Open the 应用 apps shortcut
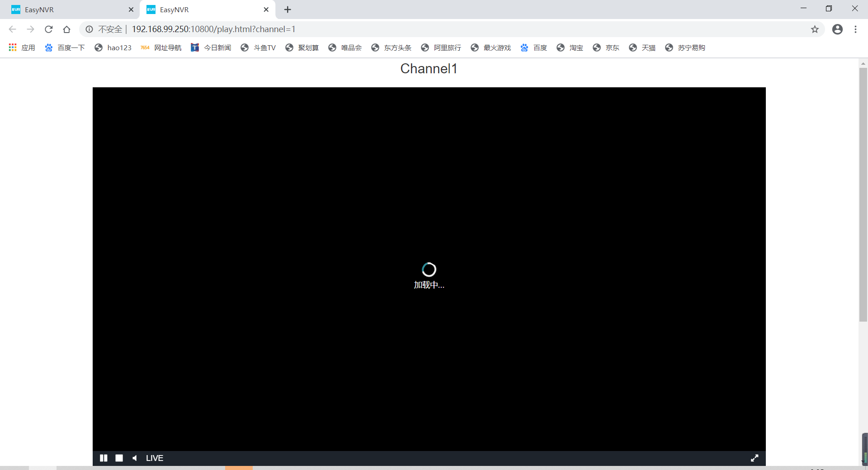Screen dimensions: 868x470 (22, 47)
